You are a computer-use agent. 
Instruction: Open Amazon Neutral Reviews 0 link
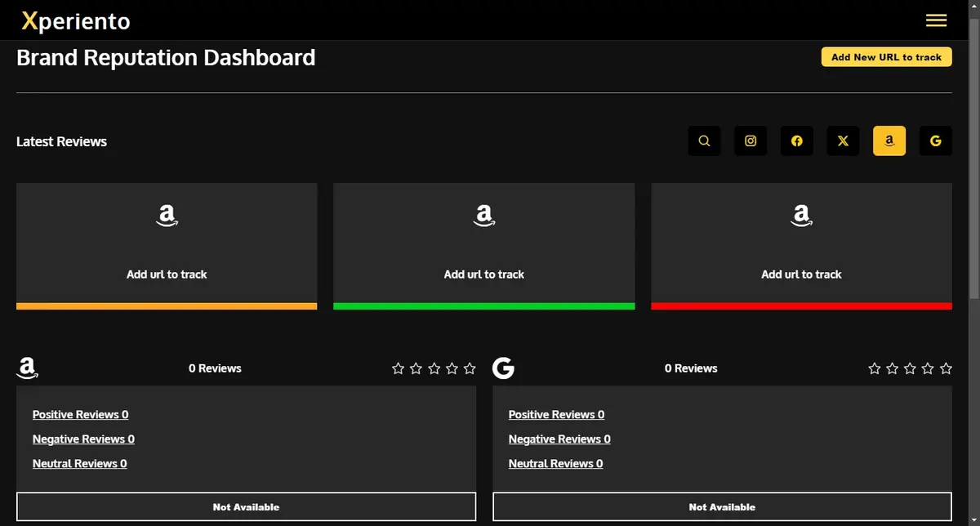79,464
